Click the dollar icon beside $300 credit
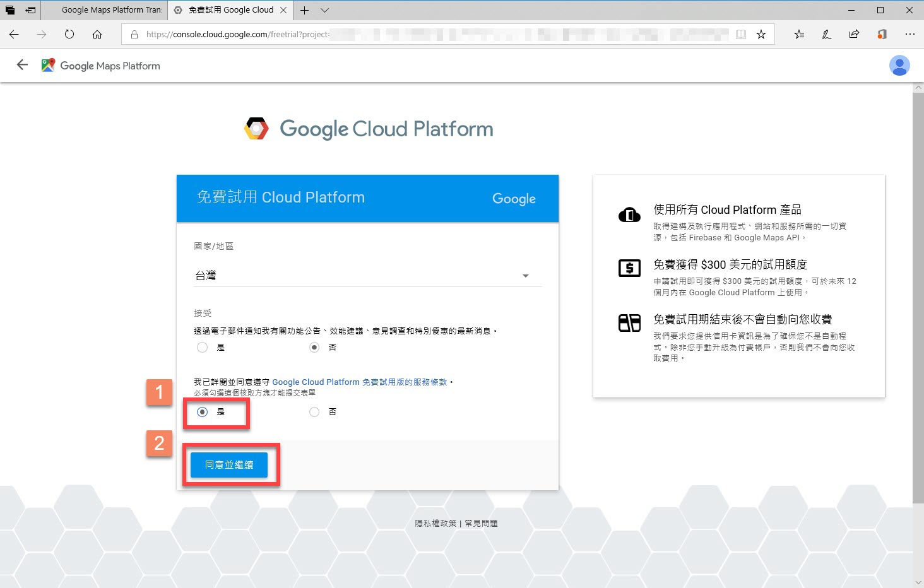This screenshot has width=924, height=588. (x=629, y=269)
